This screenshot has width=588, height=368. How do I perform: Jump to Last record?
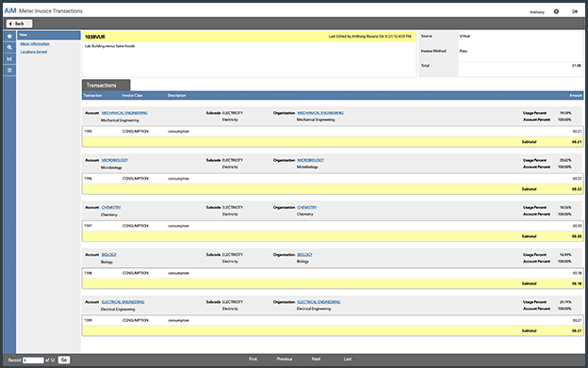coord(348,359)
